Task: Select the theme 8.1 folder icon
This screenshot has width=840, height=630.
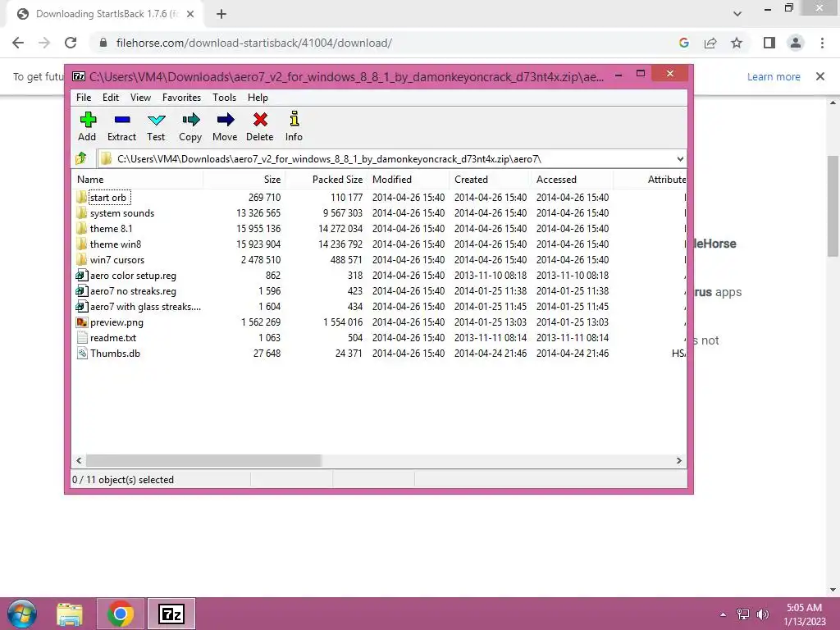Action: click(81, 228)
